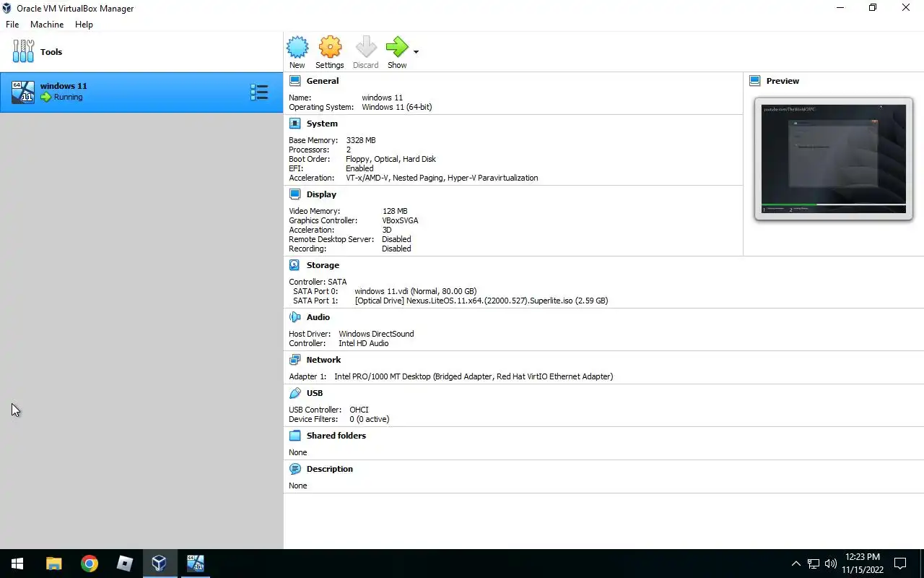924x578 pixels.
Task: Click the Display section monitor icon
Action: point(295,194)
